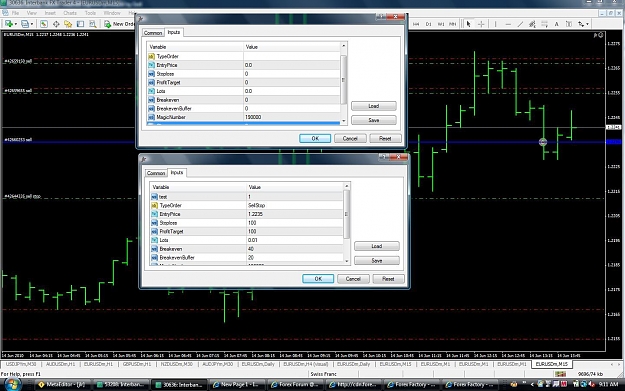Select the SellStop value of TypeOrder

[x=295, y=205]
